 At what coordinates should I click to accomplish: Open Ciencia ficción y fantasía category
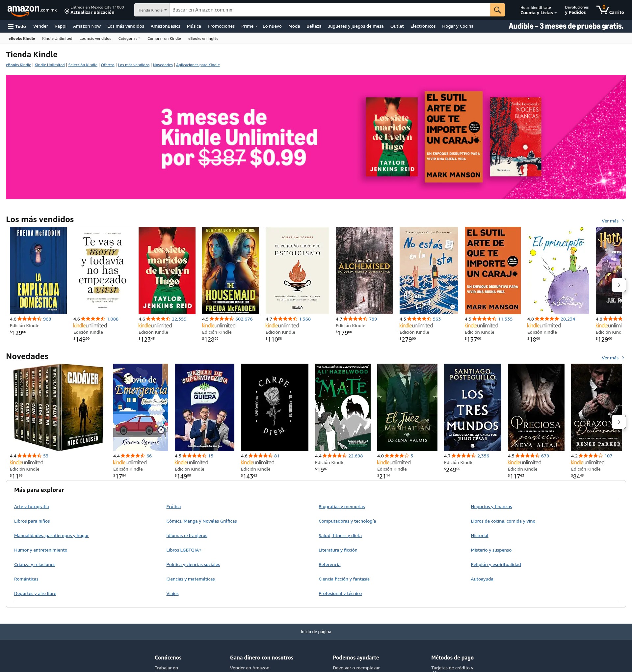(344, 579)
